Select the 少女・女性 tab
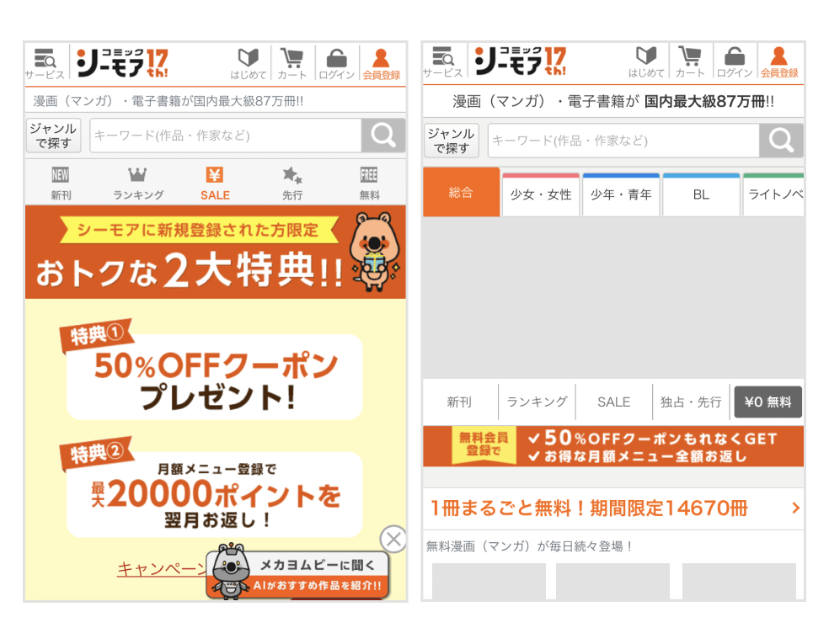The height and width of the screenshot is (644, 829). click(541, 194)
